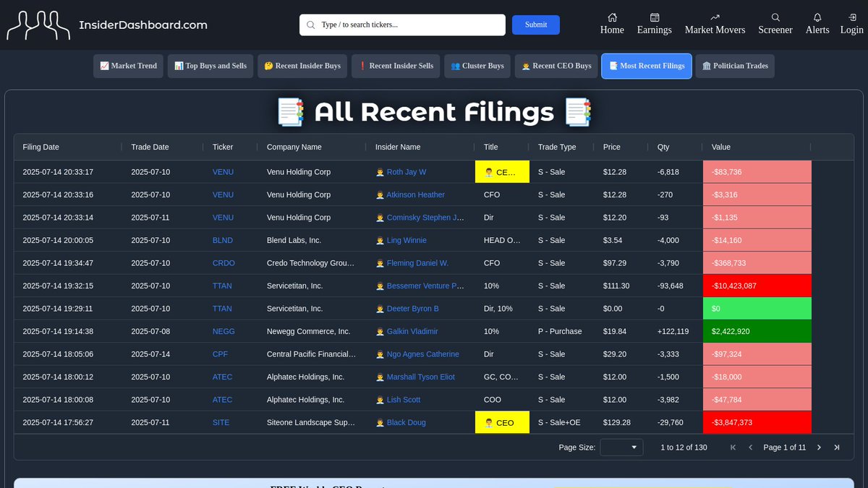Open Bessemer Venture insider name link
The width and height of the screenshot is (868, 488).
425,286
